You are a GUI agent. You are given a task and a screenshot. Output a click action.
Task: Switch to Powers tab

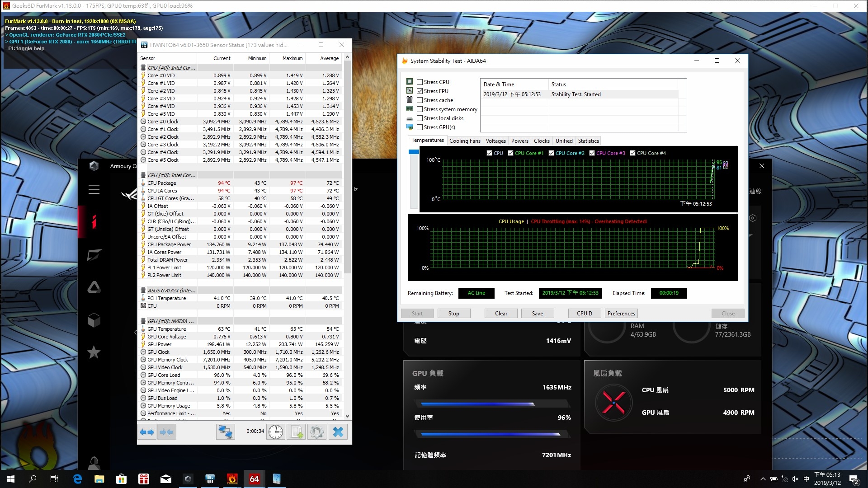click(519, 141)
